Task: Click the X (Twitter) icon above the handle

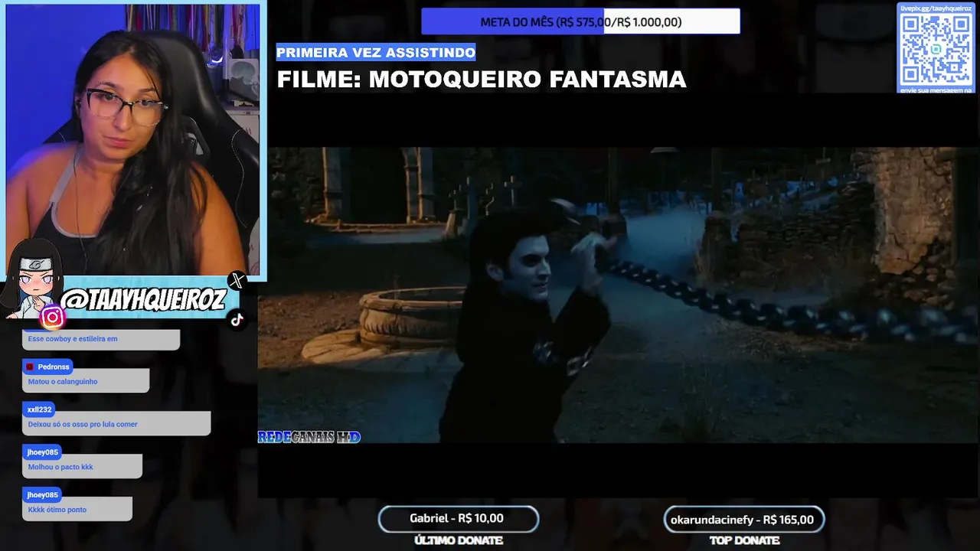Action: tap(237, 281)
